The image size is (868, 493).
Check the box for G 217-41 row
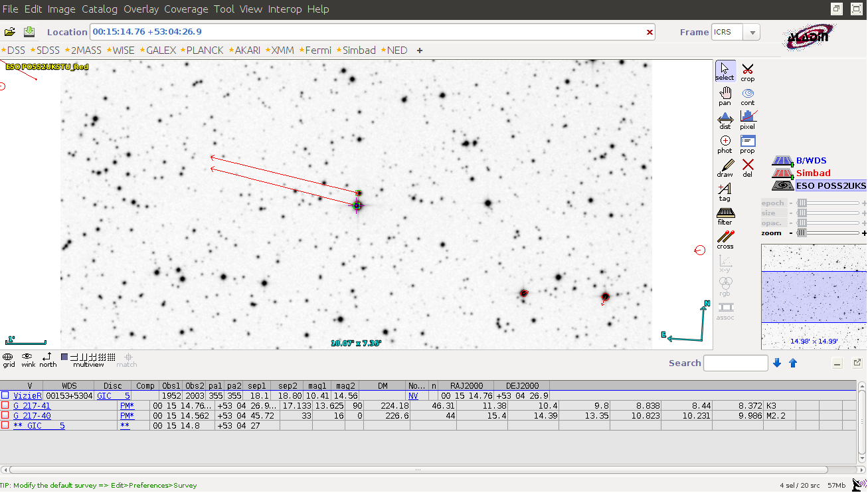pyautogui.click(x=5, y=405)
